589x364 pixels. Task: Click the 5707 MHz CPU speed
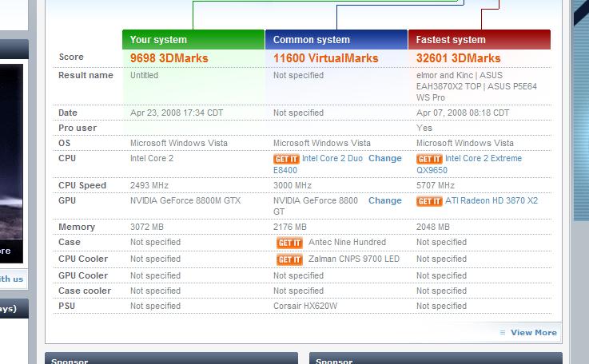[x=436, y=185]
